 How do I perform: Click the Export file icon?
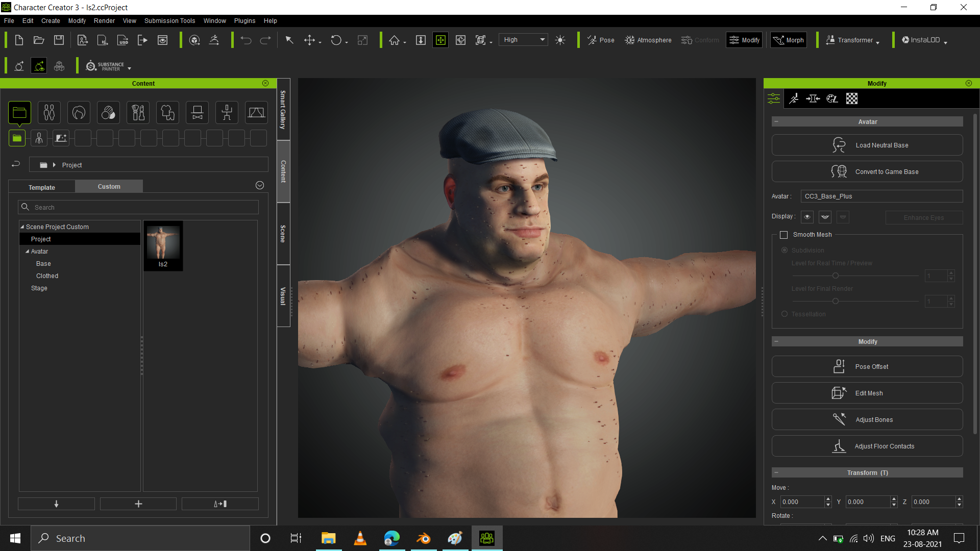pyautogui.click(x=142, y=40)
